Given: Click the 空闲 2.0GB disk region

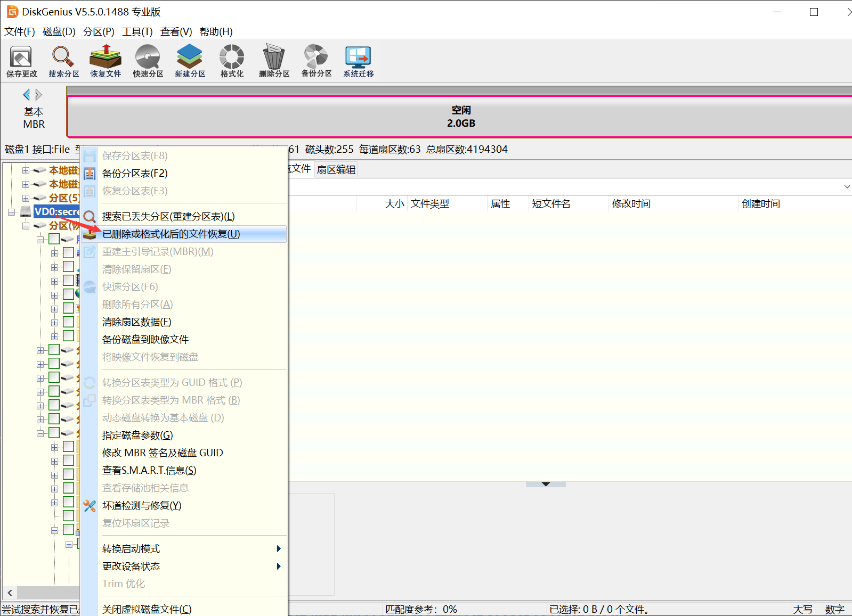Looking at the screenshot, I should point(460,117).
